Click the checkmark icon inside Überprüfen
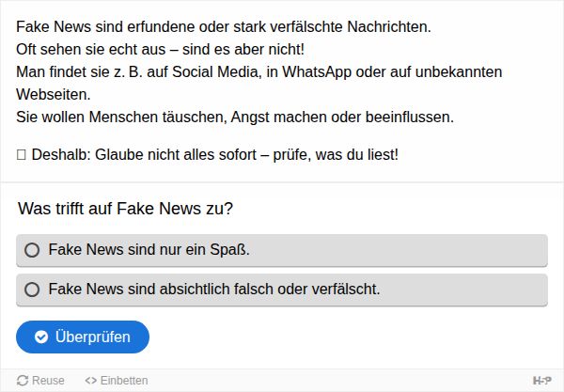Screen dimensions: 564x392 tap(41, 337)
